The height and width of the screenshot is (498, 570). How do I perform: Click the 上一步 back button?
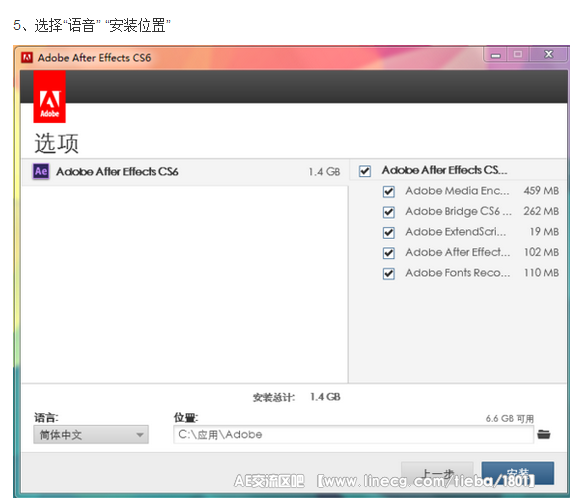[x=437, y=473]
